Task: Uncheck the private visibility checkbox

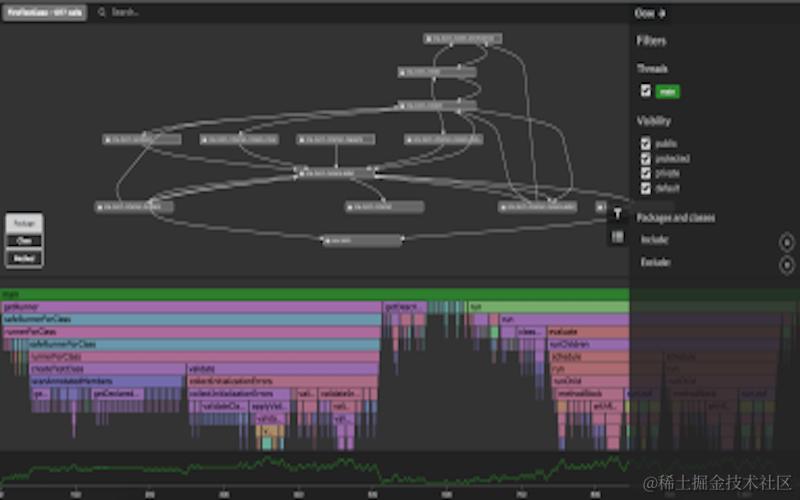Action: point(645,173)
